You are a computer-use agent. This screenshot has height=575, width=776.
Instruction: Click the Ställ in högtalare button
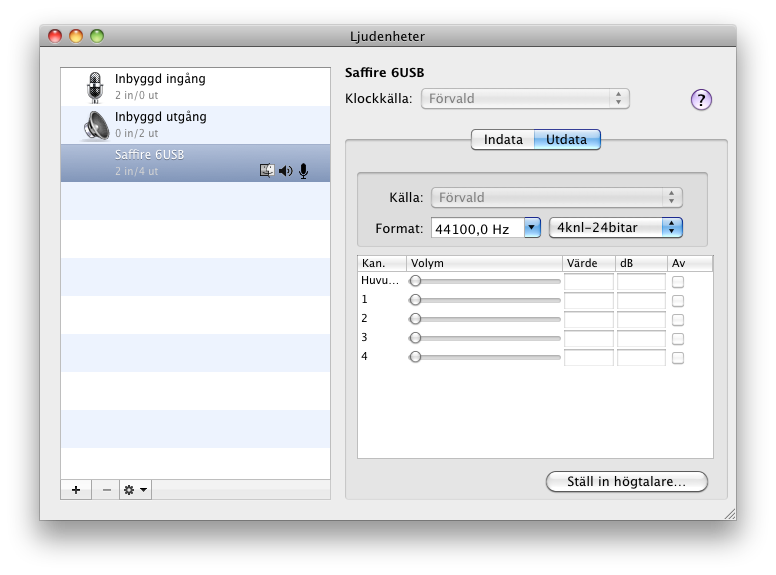click(627, 482)
